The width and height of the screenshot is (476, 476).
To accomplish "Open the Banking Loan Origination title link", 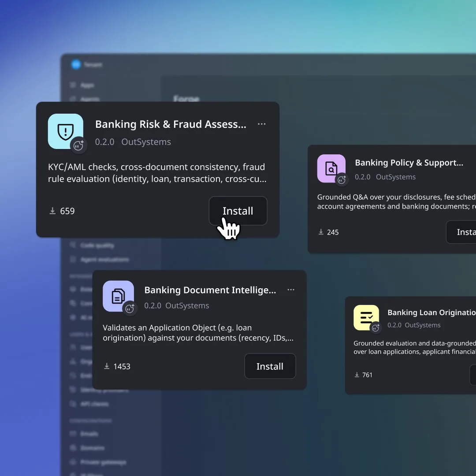I will point(431,312).
